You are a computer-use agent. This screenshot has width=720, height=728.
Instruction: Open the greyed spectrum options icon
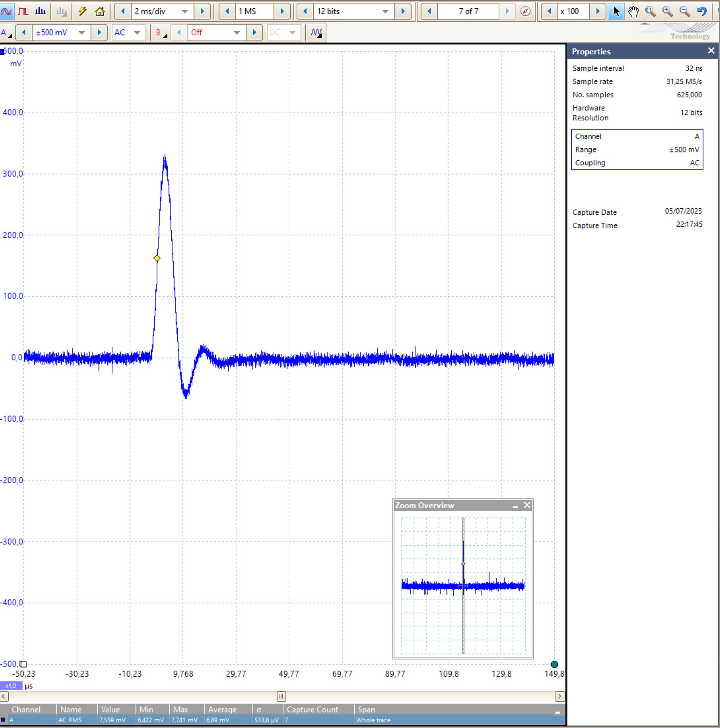point(61,11)
